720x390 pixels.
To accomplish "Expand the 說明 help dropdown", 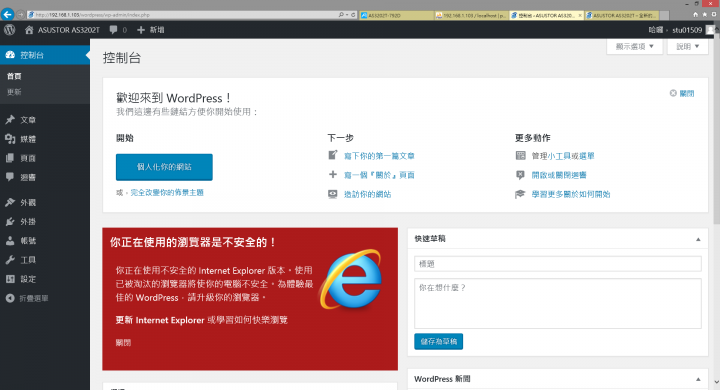I will 687,46.
